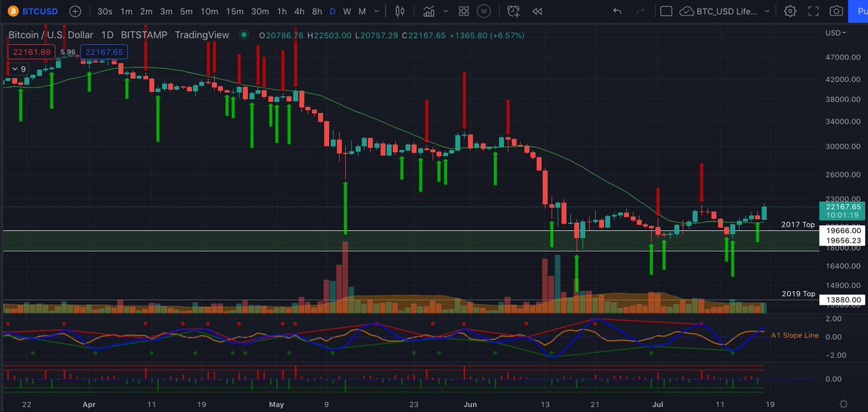Switch to the 15m interval
The image size is (868, 412).
pos(234,12)
